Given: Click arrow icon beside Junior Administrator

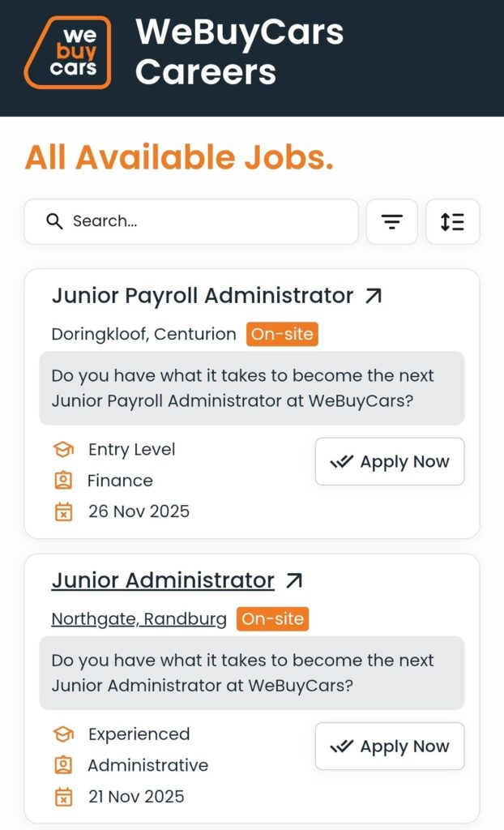Looking at the screenshot, I should coord(294,580).
